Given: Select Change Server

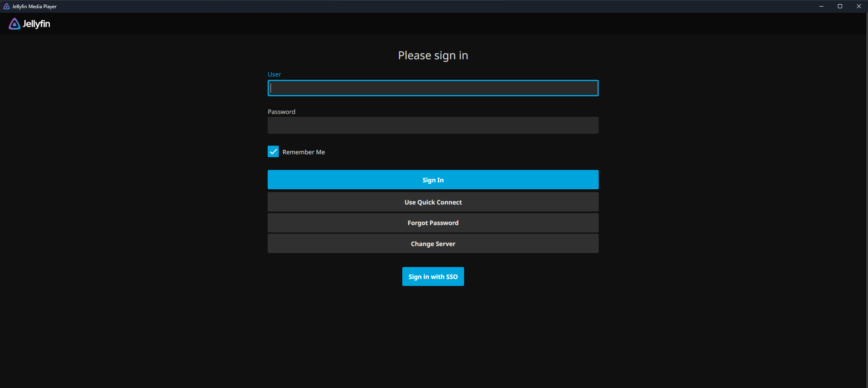Looking at the screenshot, I should tap(433, 244).
